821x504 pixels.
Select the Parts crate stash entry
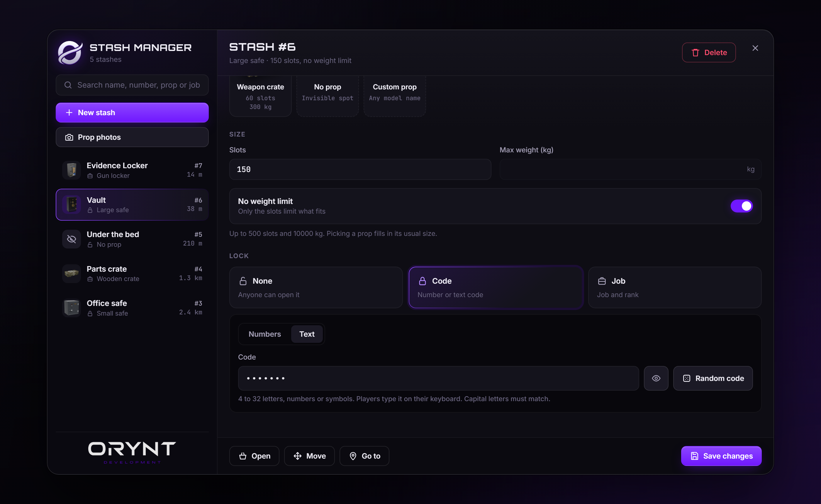(132, 273)
